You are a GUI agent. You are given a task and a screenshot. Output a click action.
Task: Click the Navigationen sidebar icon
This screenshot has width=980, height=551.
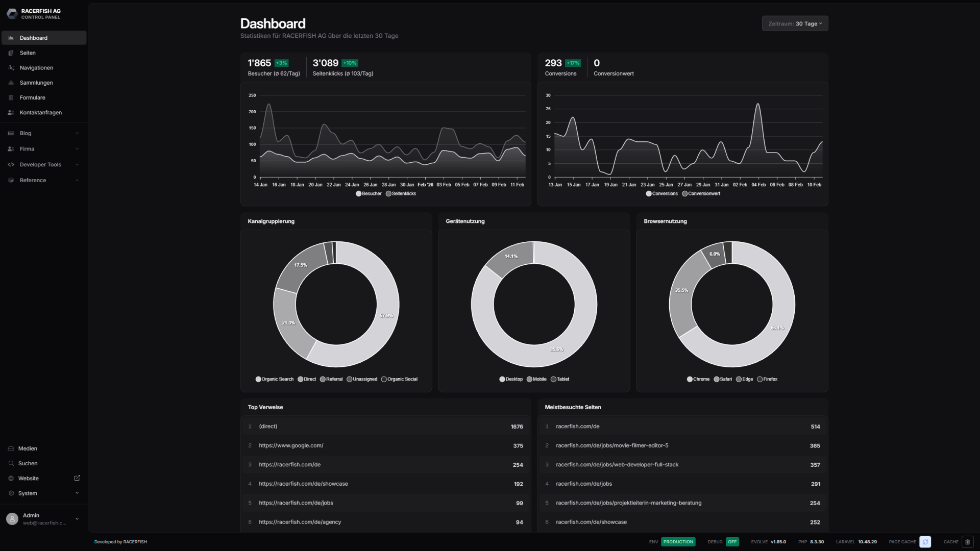point(11,68)
